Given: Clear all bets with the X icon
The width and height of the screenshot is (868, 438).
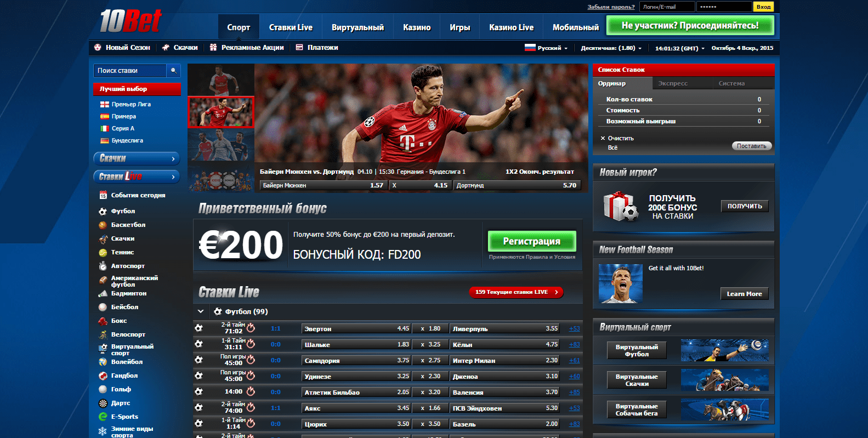Looking at the screenshot, I should pyautogui.click(x=603, y=138).
